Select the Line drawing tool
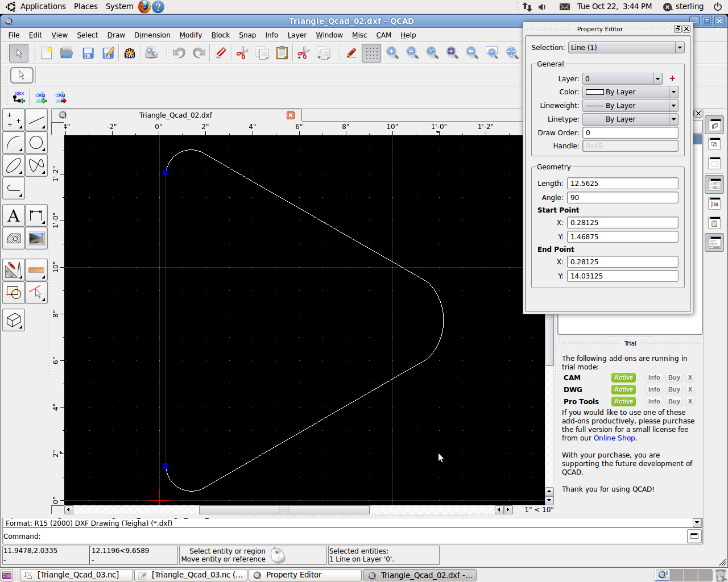 [36, 120]
